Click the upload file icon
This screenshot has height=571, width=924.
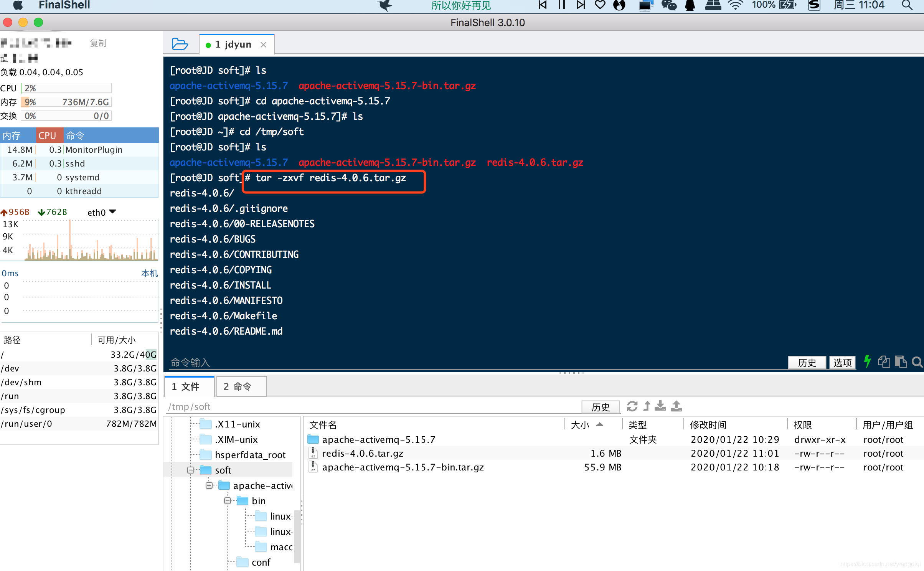pyautogui.click(x=676, y=406)
